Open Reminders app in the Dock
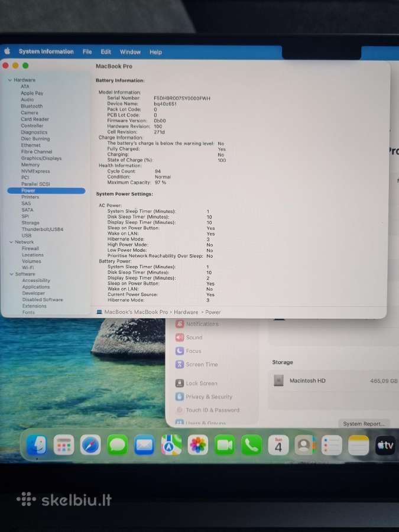399x532 pixels. (332, 445)
